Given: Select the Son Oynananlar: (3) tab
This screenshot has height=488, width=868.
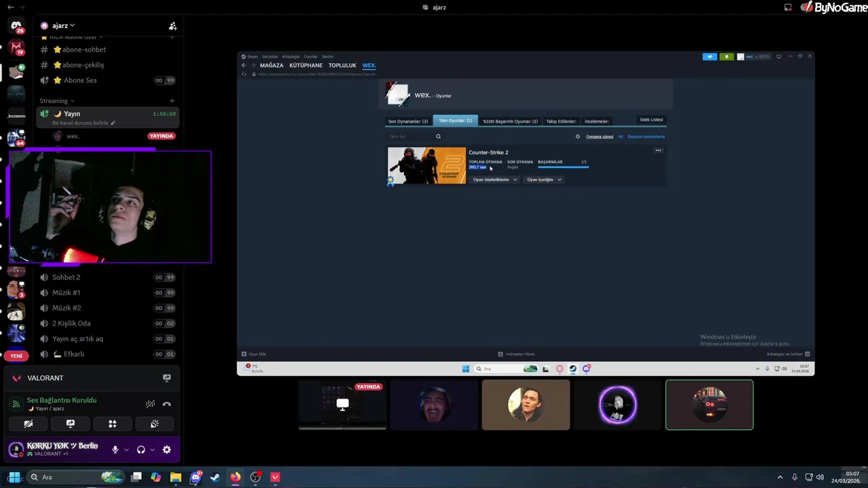Looking at the screenshot, I should 408,121.
